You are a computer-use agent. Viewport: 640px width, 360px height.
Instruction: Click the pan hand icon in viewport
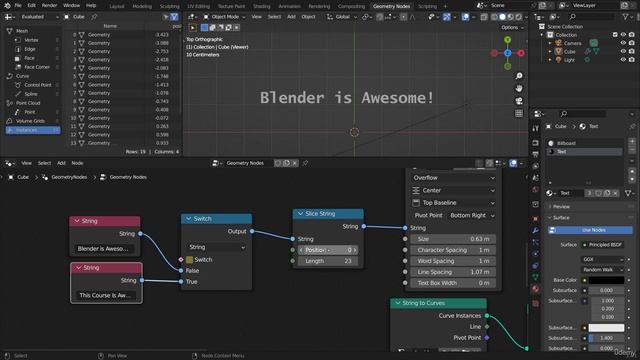click(x=519, y=88)
